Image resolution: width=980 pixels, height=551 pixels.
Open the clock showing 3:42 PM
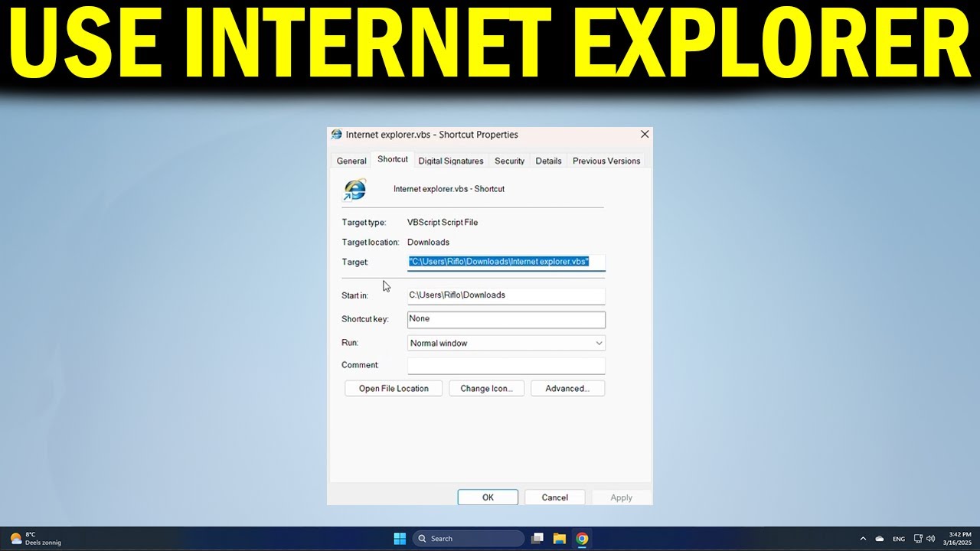pyautogui.click(x=959, y=539)
